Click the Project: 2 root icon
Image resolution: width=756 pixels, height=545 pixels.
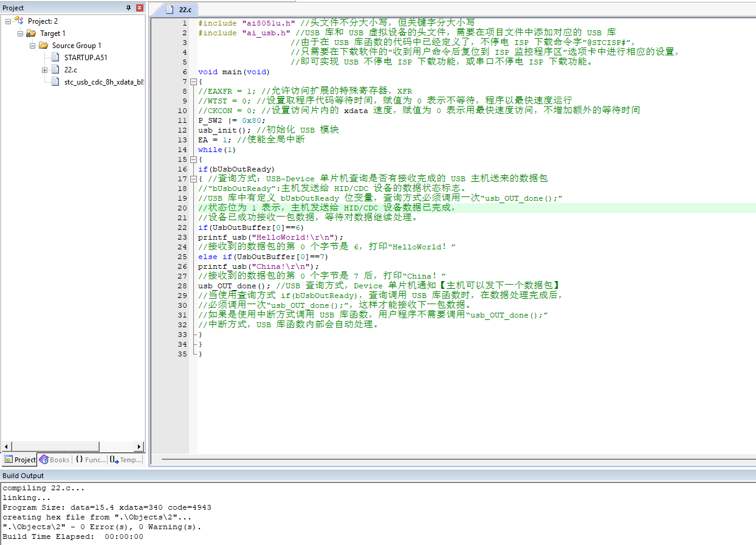[19, 21]
